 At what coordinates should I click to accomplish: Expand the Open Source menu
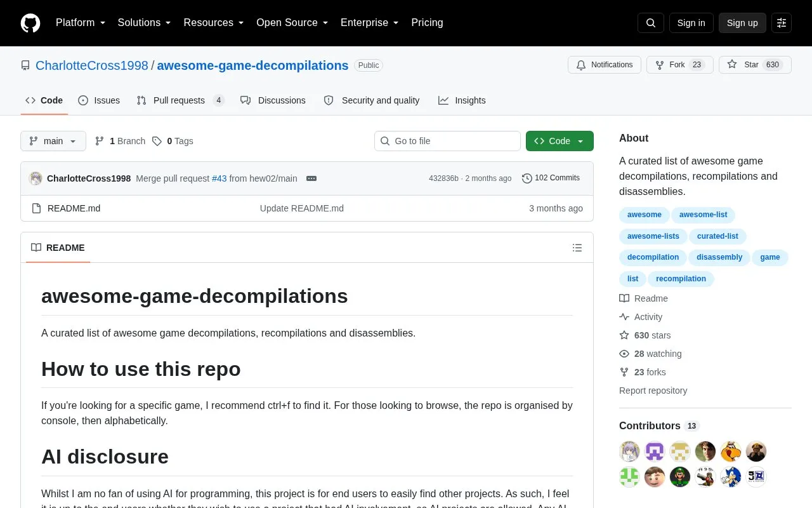click(292, 23)
